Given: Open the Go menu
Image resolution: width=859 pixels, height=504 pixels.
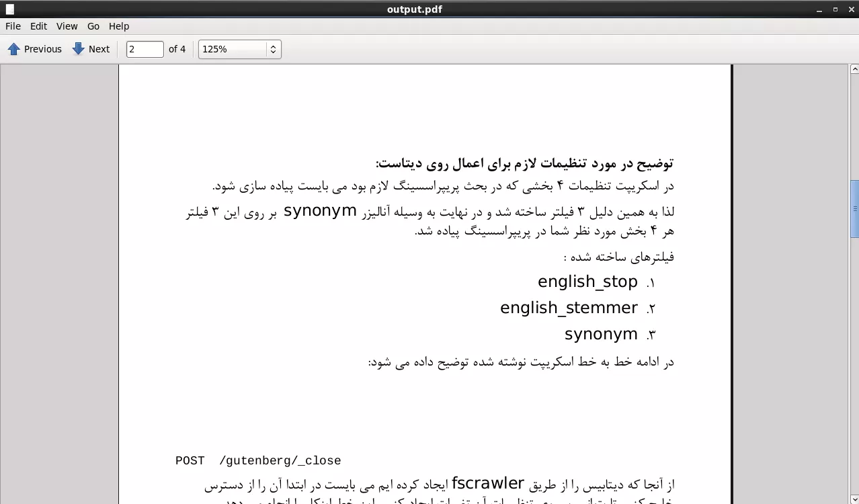Looking at the screenshot, I should (x=93, y=26).
